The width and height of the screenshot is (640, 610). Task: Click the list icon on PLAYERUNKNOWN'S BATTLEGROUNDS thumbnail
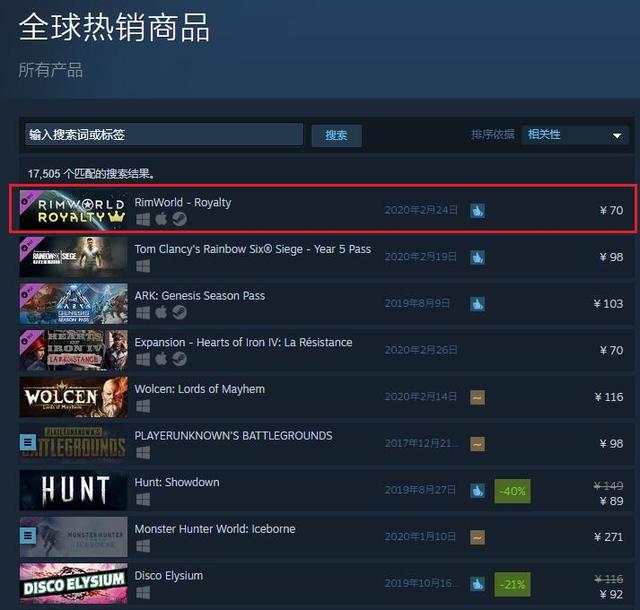pos(28,442)
